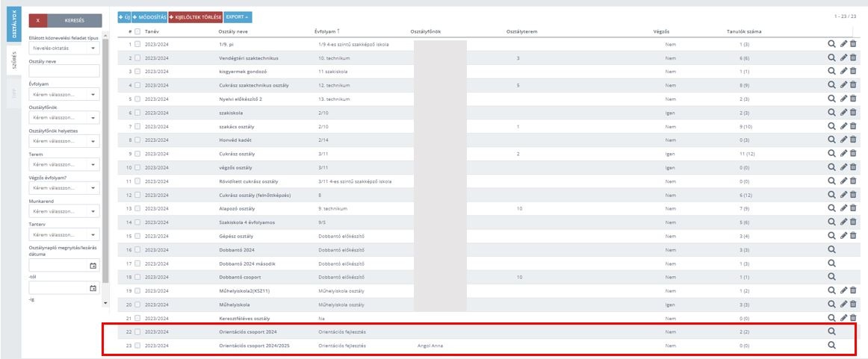Tick checkbox for Dobbantó csoport row
Viewport: 868px width, 359px height.
point(137,277)
